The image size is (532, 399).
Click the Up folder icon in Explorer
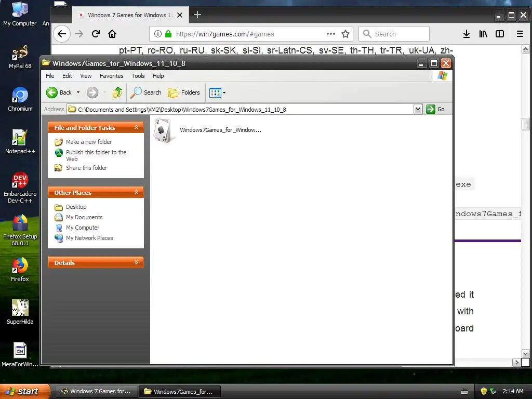[x=117, y=92]
